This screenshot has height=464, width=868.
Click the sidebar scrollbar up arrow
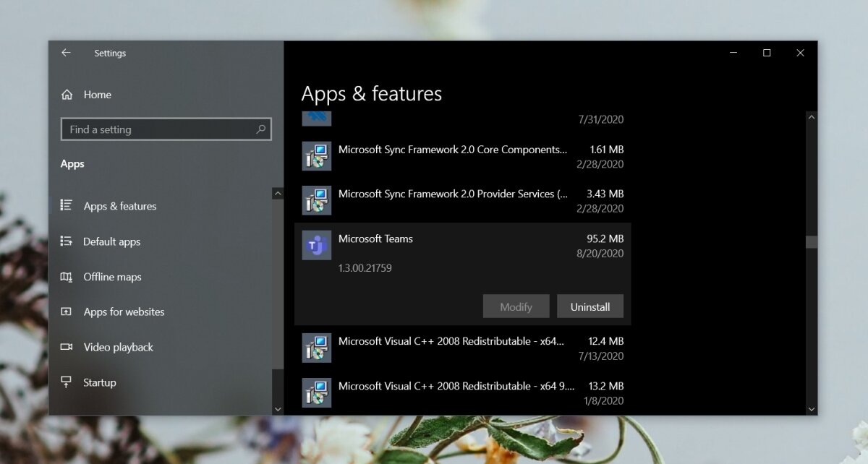(x=278, y=194)
